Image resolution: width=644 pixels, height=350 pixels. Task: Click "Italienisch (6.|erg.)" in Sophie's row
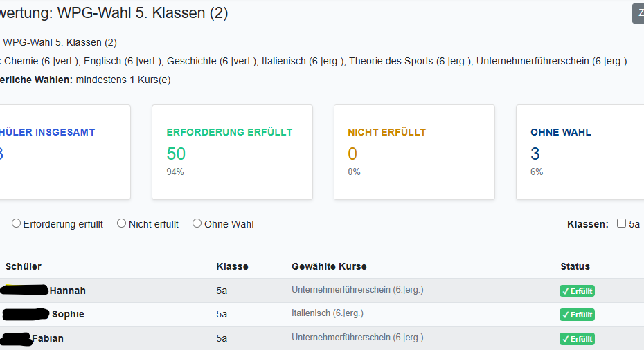pyautogui.click(x=328, y=313)
